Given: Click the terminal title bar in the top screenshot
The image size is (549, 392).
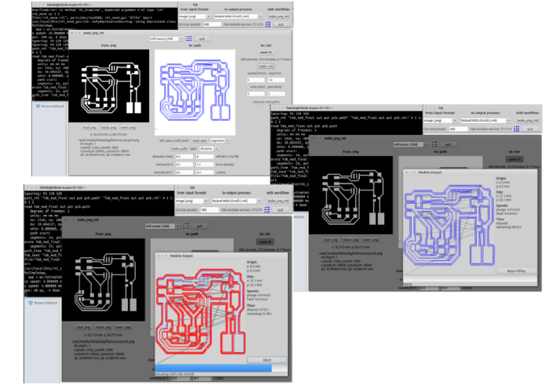Looking at the screenshot, I should 104,5.
